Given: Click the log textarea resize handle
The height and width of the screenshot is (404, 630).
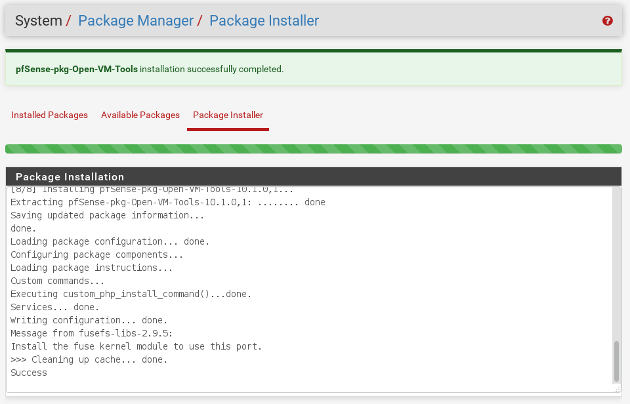Looking at the screenshot, I should 618,389.
